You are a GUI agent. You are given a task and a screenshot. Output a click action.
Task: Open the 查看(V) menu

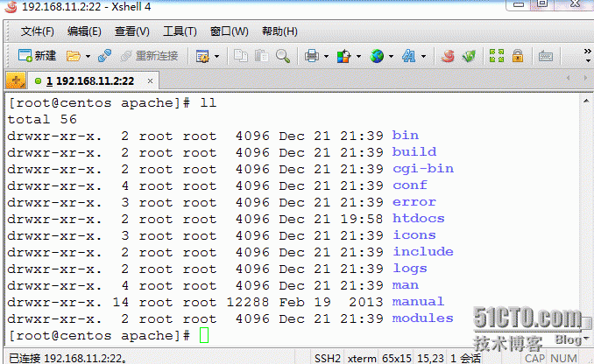[x=131, y=31]
